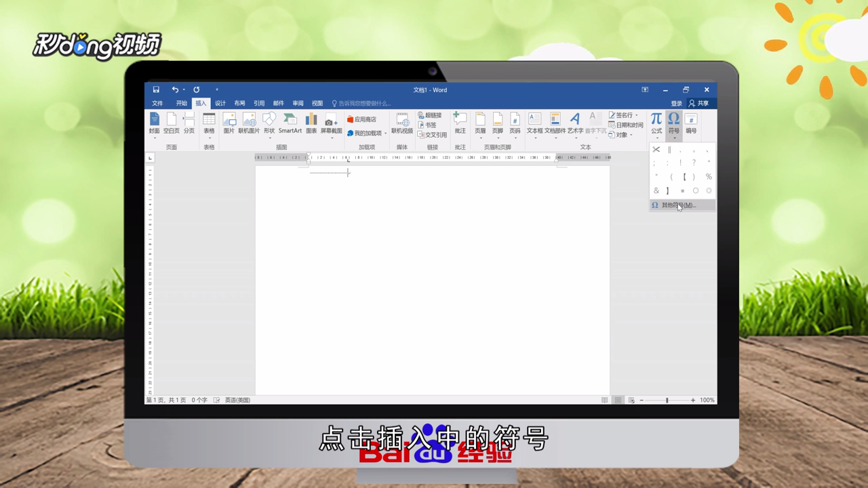The image size is (868, 488).
Task: Switch to the 视图 ribbon tab
Action: click(317, 103)
